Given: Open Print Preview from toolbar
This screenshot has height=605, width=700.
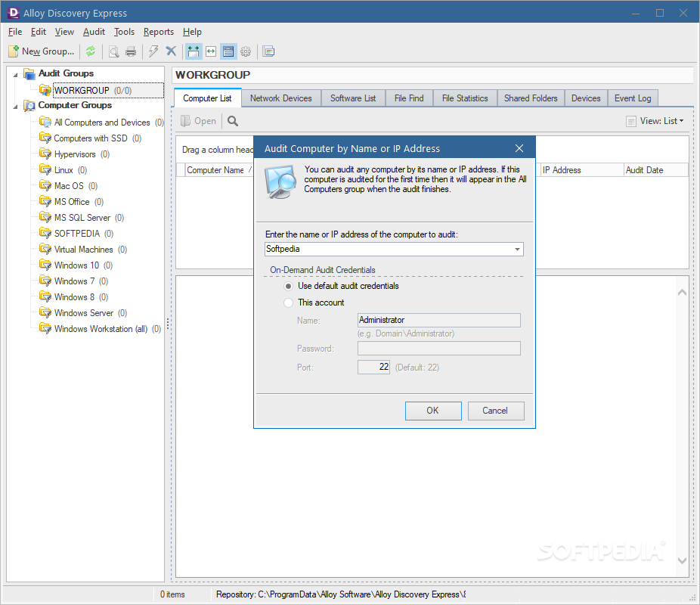Looking at the screenshot, I should click(114, 51).
